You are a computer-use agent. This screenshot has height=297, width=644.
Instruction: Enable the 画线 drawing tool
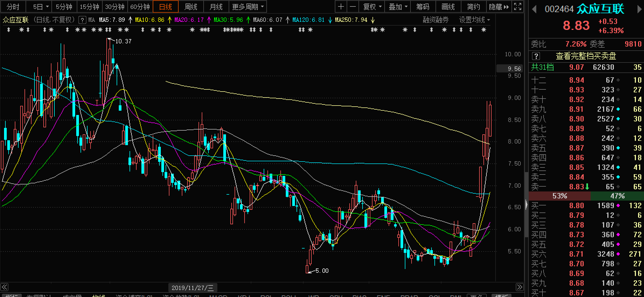(x=448, y=7)
